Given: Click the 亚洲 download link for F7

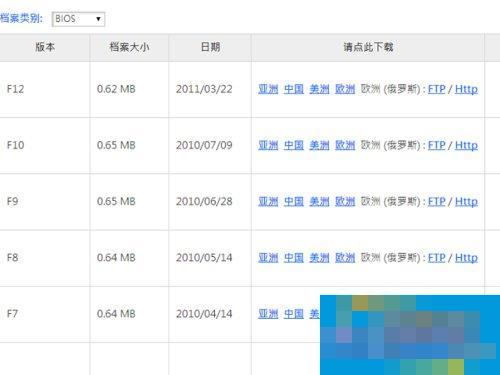Looking at the screenshot, I should (268, 314).
